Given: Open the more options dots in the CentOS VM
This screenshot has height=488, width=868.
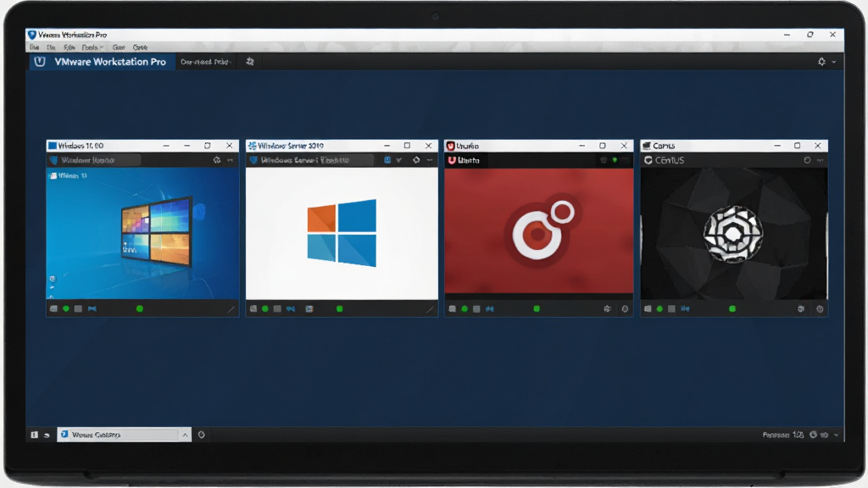Looking at the screenshot, I should click(821, 160).
